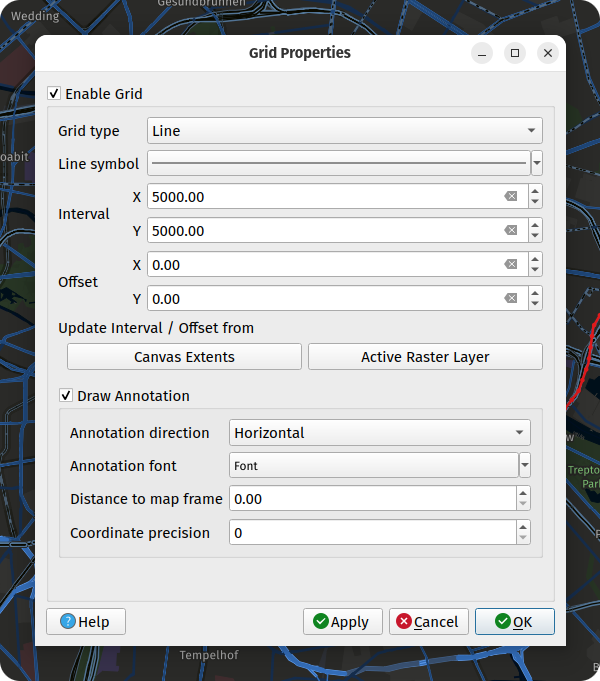Apply the grid settings
This screenshot has height=681, width=600.
[x=342, y=622]
